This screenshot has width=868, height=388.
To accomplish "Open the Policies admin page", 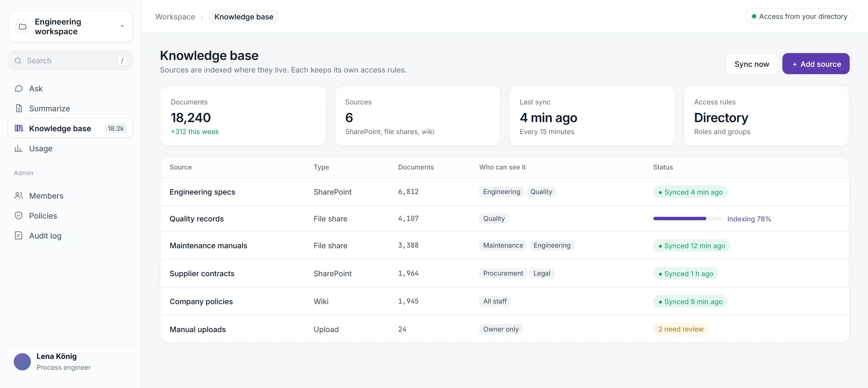I will (x=70, y=216).
